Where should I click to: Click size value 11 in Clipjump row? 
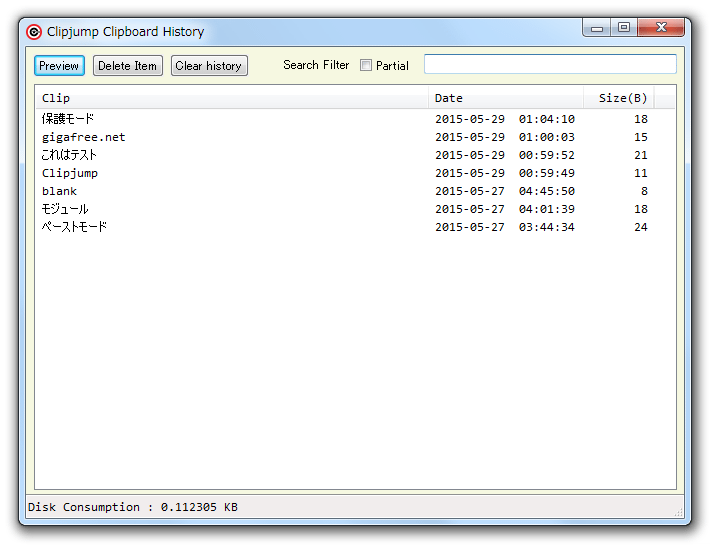pos(641,173)
